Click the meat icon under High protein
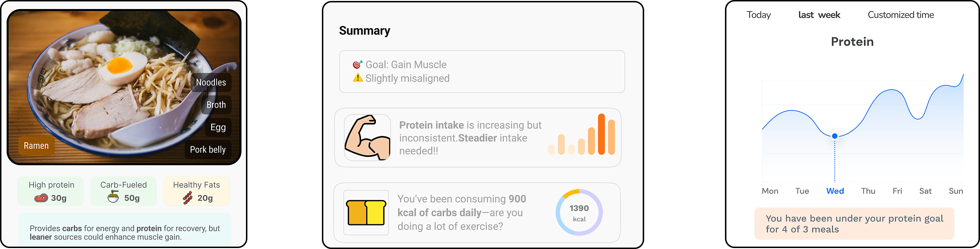The height and width of the screenshot is (249, 980). pyautogui.click(x=41, y=198)
